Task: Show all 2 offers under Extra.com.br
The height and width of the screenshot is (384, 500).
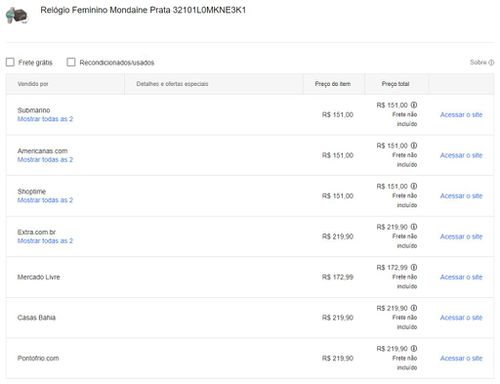Action: coord(45,241)
